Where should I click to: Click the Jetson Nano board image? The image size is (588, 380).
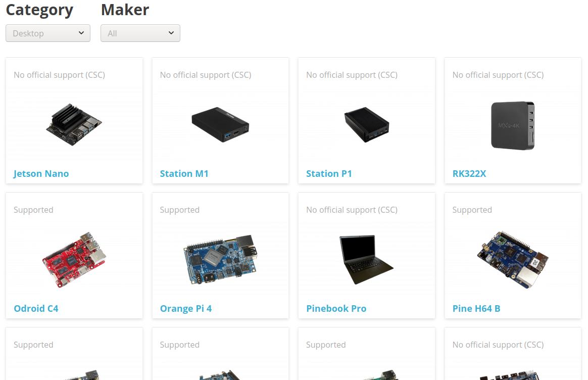pyautogui.click(x=74, y=124)
